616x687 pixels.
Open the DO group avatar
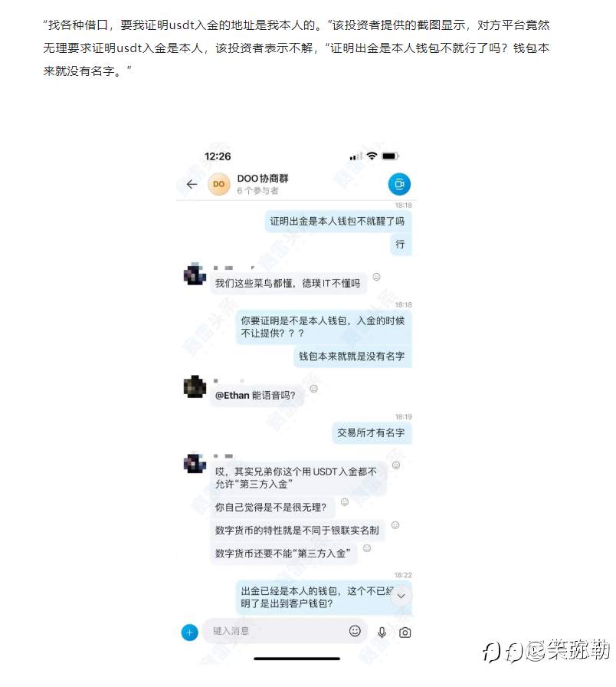[x=218, y=185]
